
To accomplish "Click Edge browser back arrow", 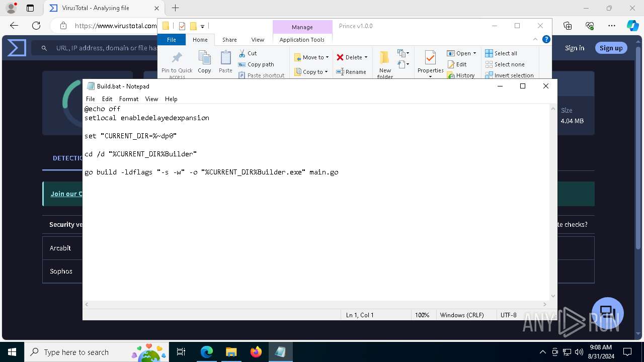I will 14,26.
